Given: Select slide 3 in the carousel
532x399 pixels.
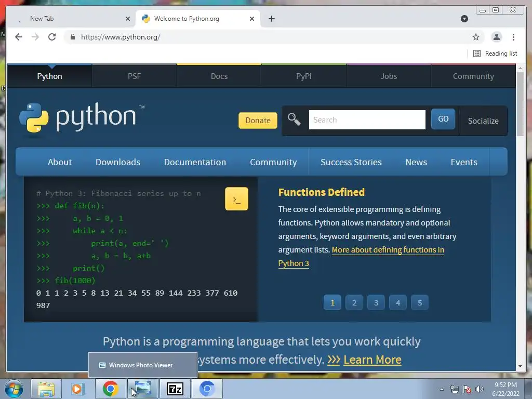Looking at the screenshot, I should coord(376,302).
